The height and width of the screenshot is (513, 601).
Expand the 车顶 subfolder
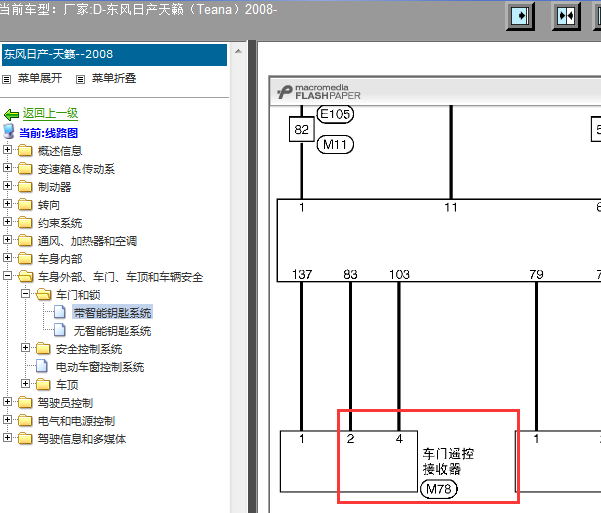point(25,383)
